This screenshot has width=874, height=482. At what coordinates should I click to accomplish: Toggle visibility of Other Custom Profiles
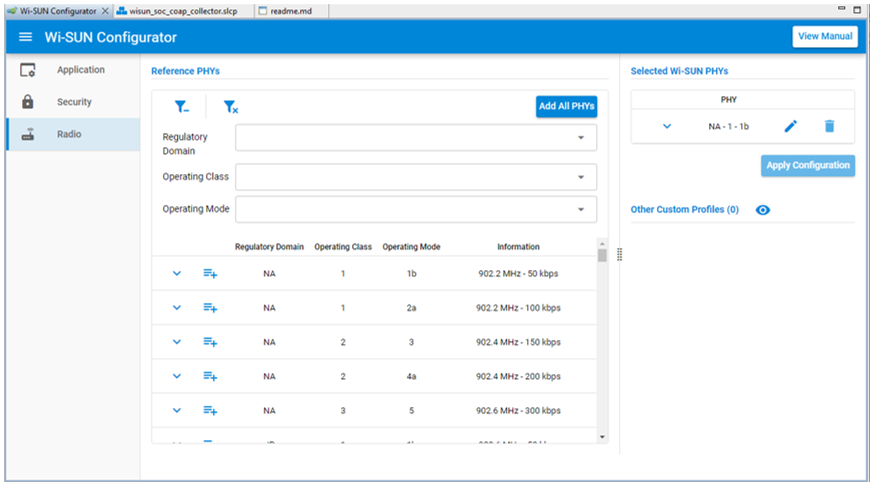(x=763, y=210)
